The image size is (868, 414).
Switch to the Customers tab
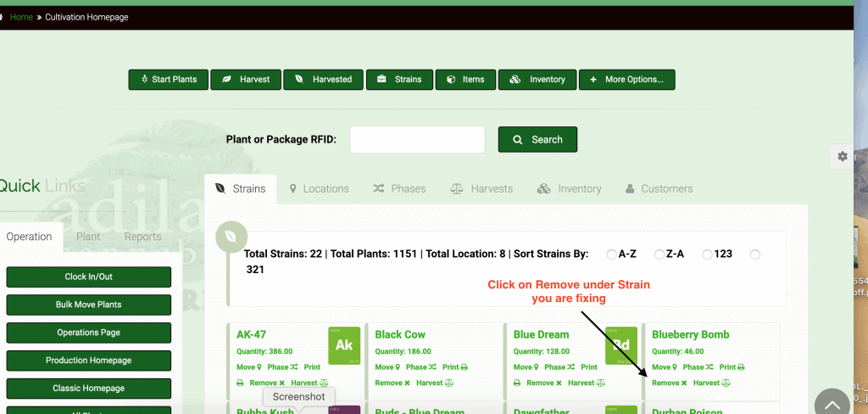[x=659, y=188]
